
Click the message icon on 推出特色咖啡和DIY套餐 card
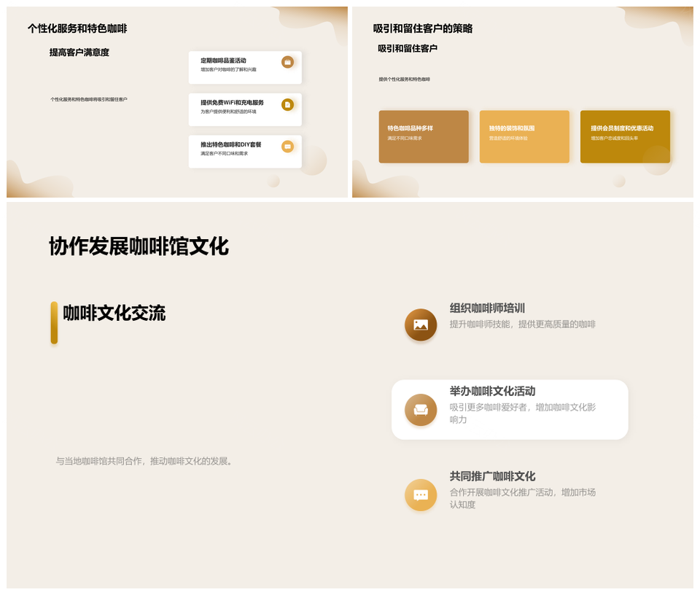click(287, 147)
